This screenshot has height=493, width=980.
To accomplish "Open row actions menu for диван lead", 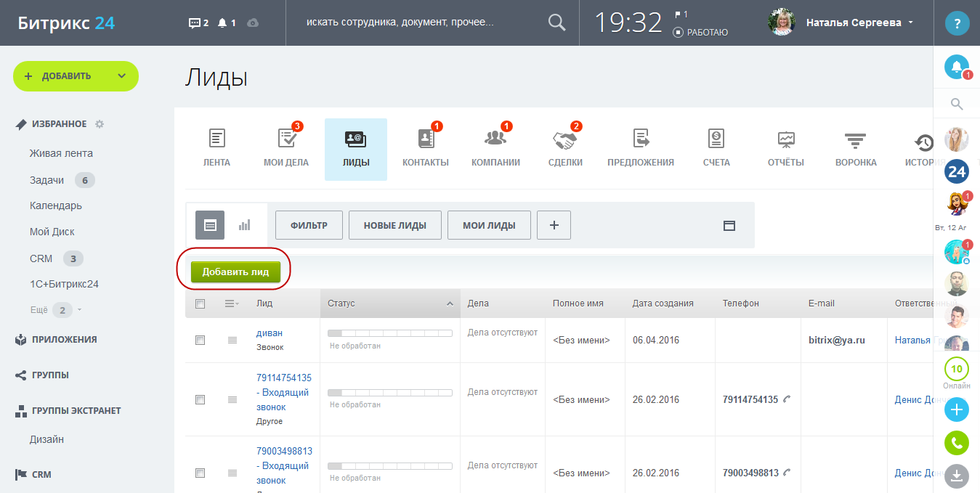I will (x=232, y=340).
